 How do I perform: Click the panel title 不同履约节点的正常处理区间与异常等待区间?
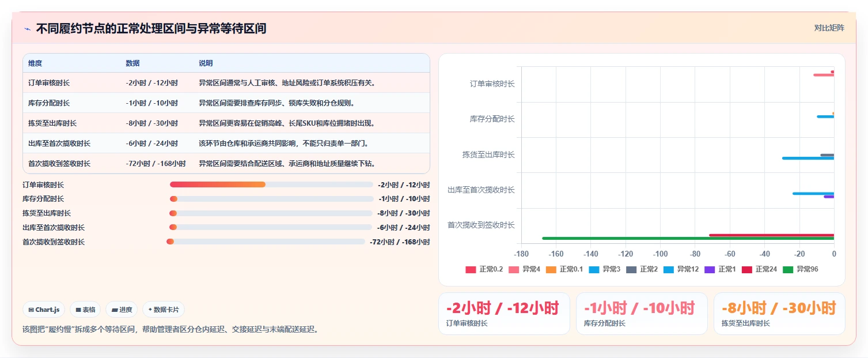pyautogui.click(x=151, y=28)
